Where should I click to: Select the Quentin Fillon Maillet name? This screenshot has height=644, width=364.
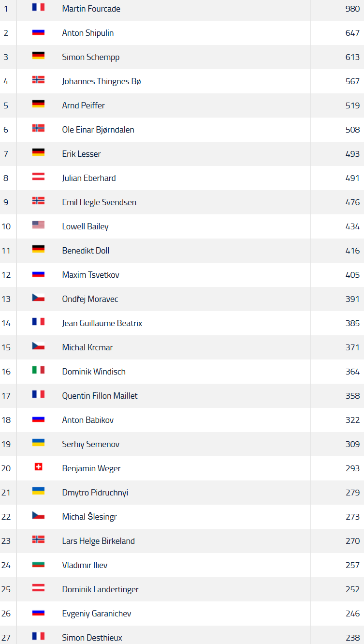[x=100, y=396]
